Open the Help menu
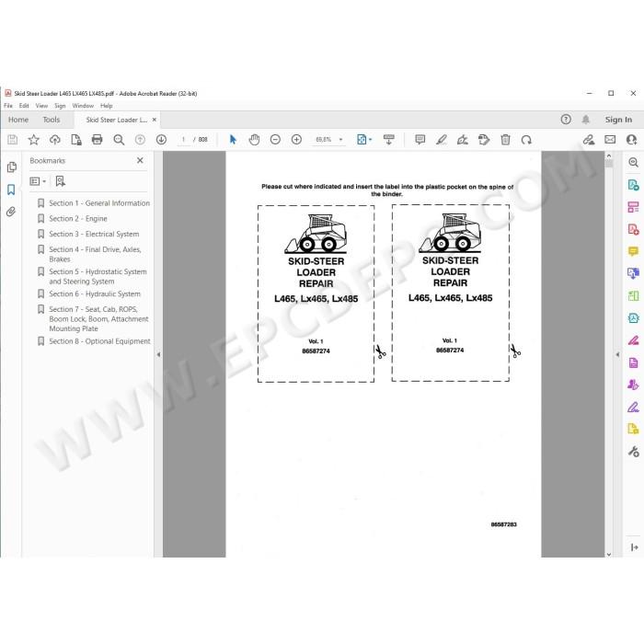 point(106,106)
